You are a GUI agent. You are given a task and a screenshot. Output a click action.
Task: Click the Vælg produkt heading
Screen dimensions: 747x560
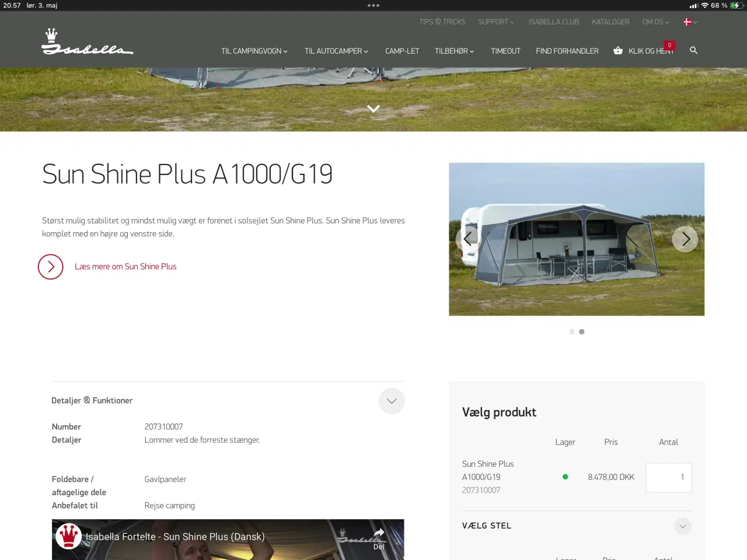click(x=499, y=412)
